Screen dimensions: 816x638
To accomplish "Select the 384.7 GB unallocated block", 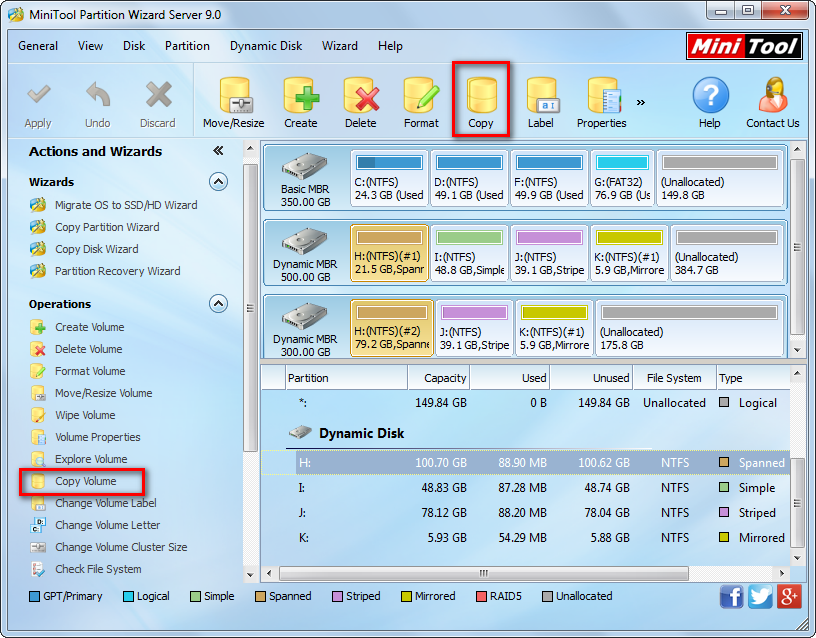I will tap(727, 253).
